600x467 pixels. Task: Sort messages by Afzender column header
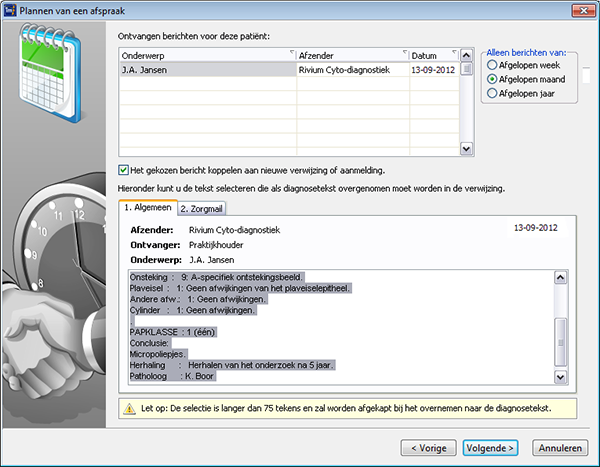point(353,56)
